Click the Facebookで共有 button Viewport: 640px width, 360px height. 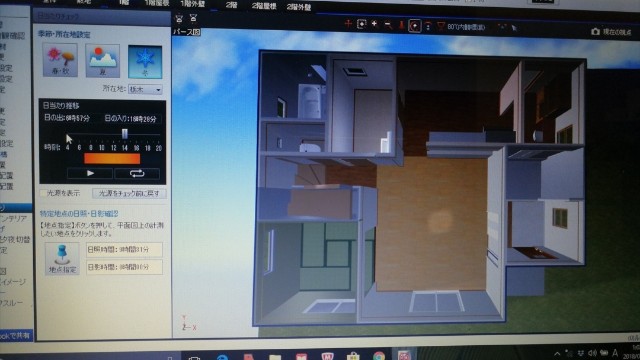pyautogui.click(x=16, y=336)
